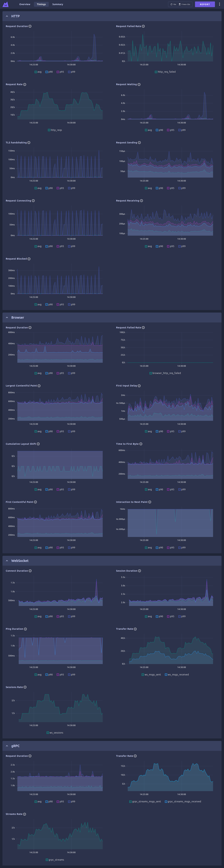Click inside Cumulative Layout Shift chart
Screen dimensions: 224x868
coord(60,465)
